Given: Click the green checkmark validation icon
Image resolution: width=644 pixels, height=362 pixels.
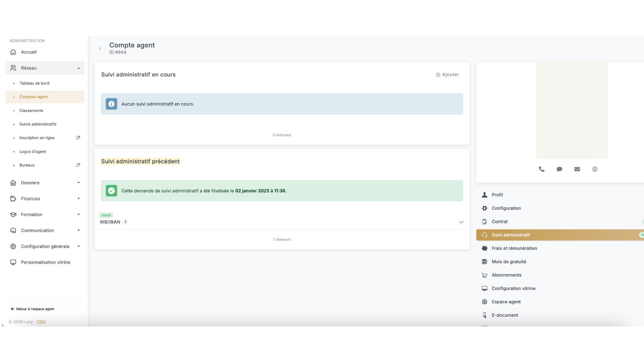Looking at the screenshot, I should 111,191.
